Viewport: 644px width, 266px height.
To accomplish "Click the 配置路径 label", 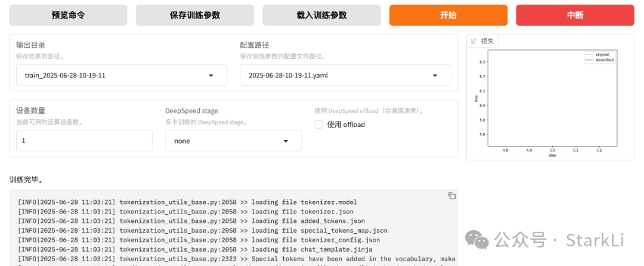I will (255, 45).
